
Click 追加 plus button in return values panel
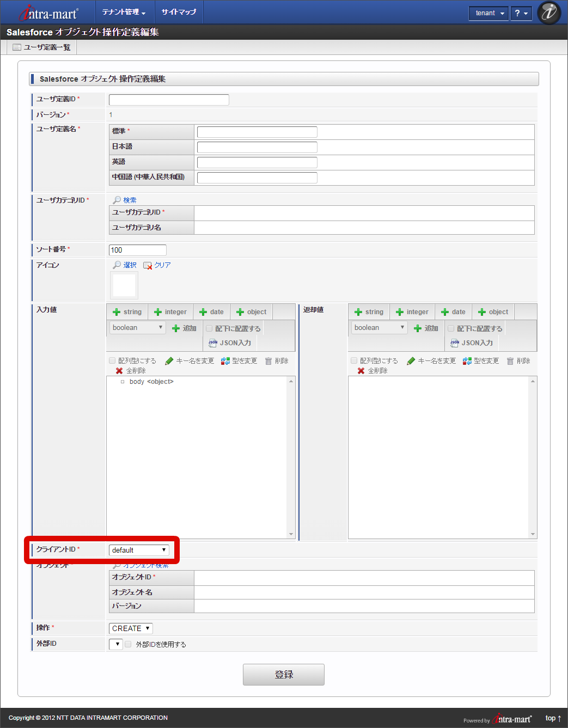pos(426,328)
